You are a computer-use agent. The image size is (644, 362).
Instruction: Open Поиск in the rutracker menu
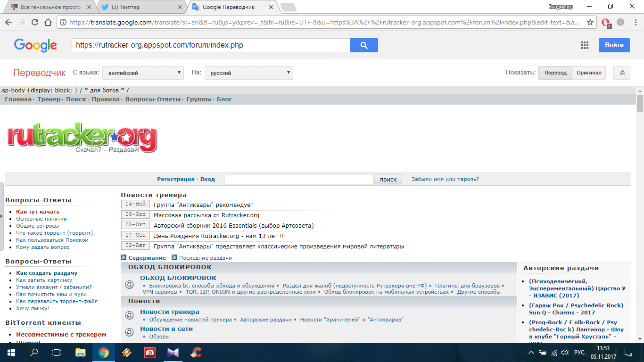coord(76,99)
